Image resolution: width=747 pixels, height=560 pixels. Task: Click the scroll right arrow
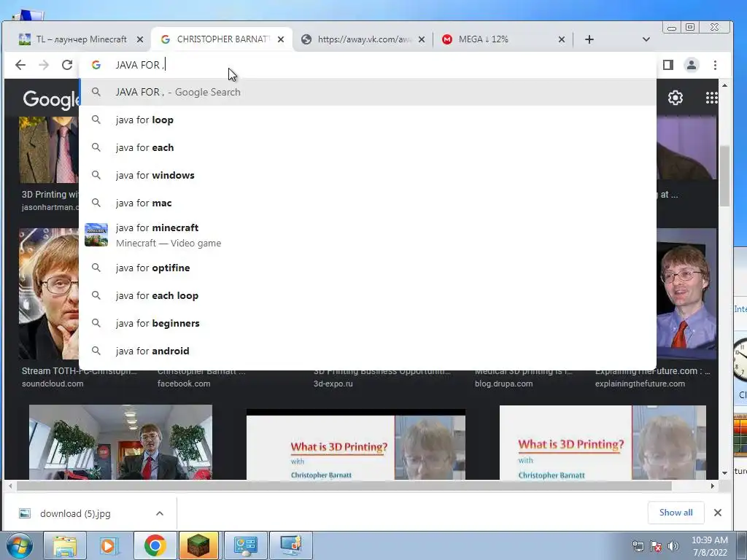pos(712,486)
